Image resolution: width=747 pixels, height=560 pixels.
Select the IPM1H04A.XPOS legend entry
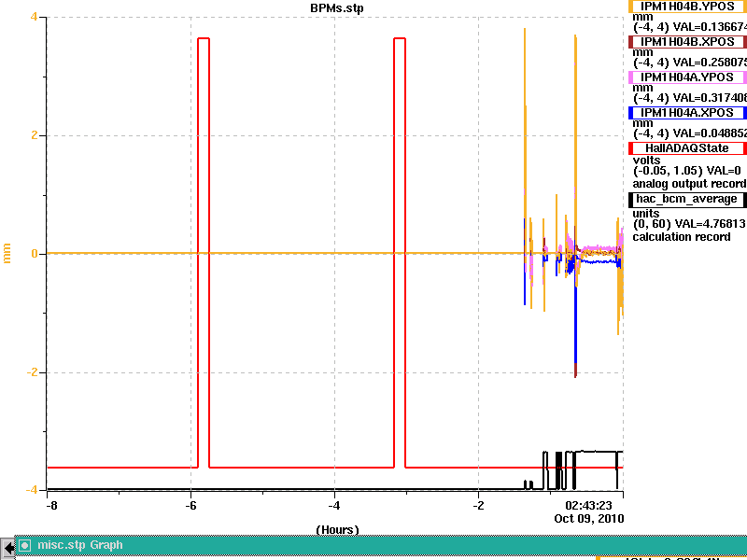click(687, 113)
